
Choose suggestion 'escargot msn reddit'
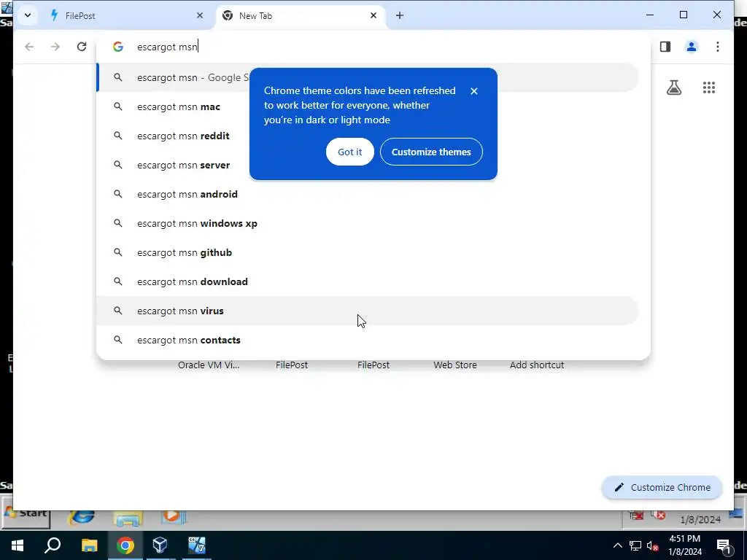click(x=368, y=136)
